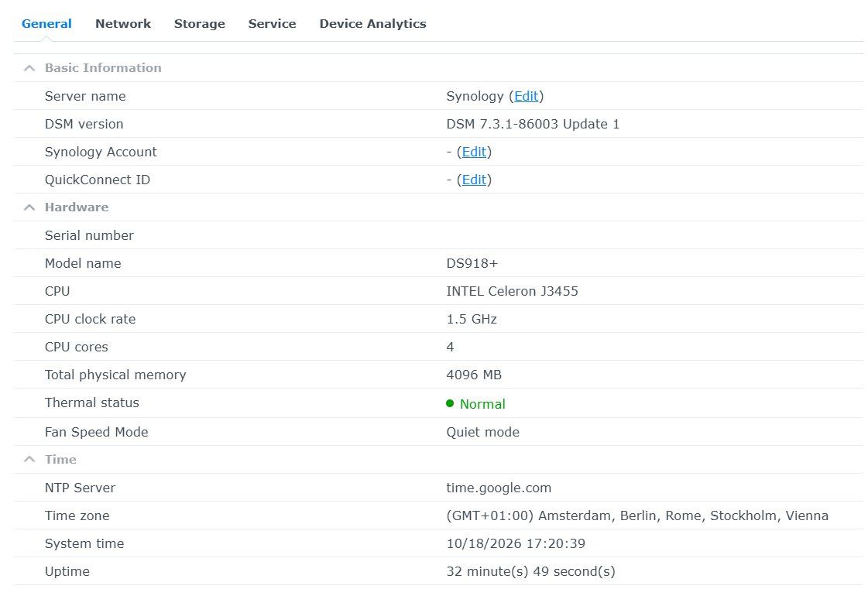Collapse the Hardware section

29,207
